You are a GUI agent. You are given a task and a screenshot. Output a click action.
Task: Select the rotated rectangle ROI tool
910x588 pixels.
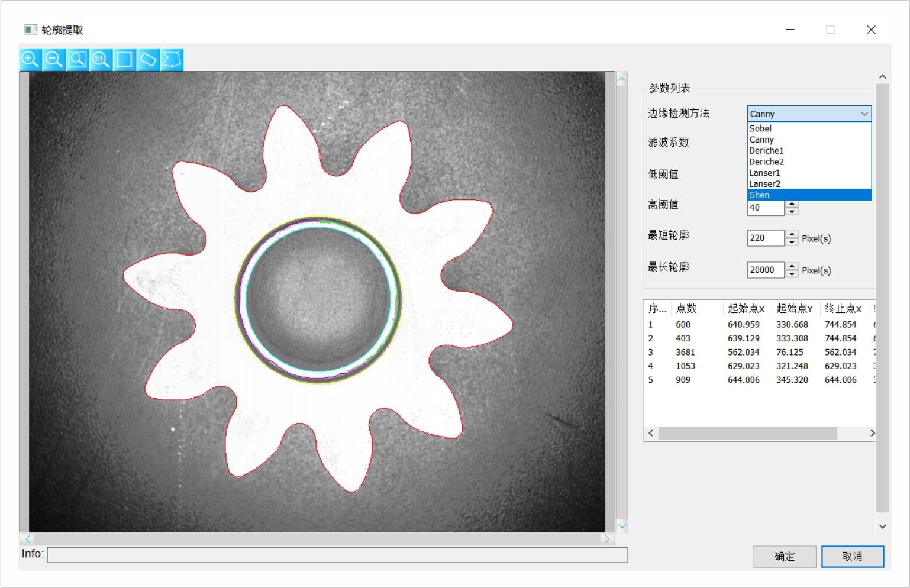point(148,60)
